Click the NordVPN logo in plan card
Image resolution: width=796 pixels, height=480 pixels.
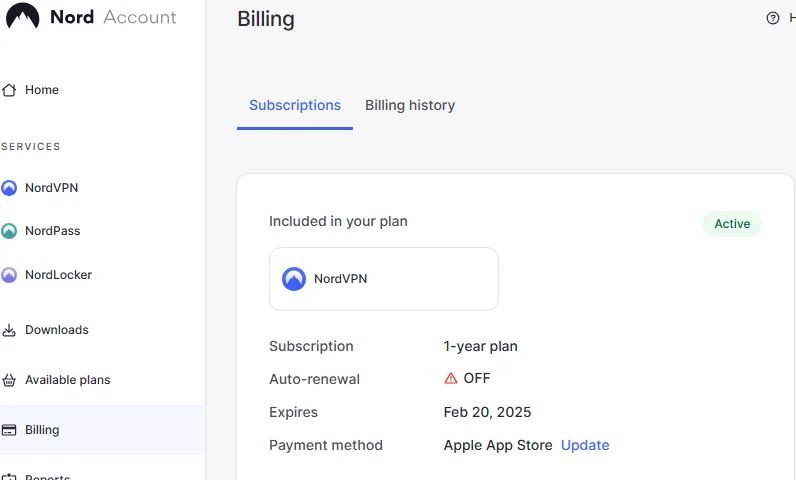tap(293, 279)
